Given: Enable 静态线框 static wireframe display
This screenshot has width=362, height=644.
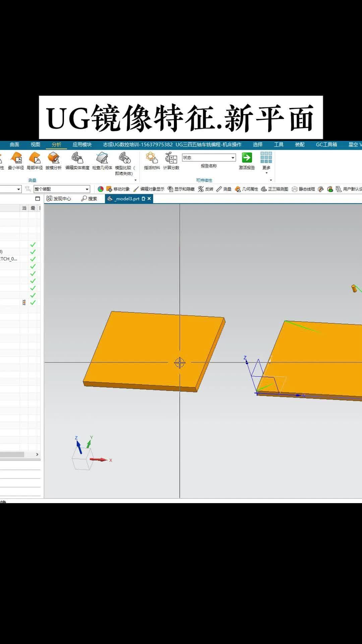Looking at the screenshot, I should 303,189.
